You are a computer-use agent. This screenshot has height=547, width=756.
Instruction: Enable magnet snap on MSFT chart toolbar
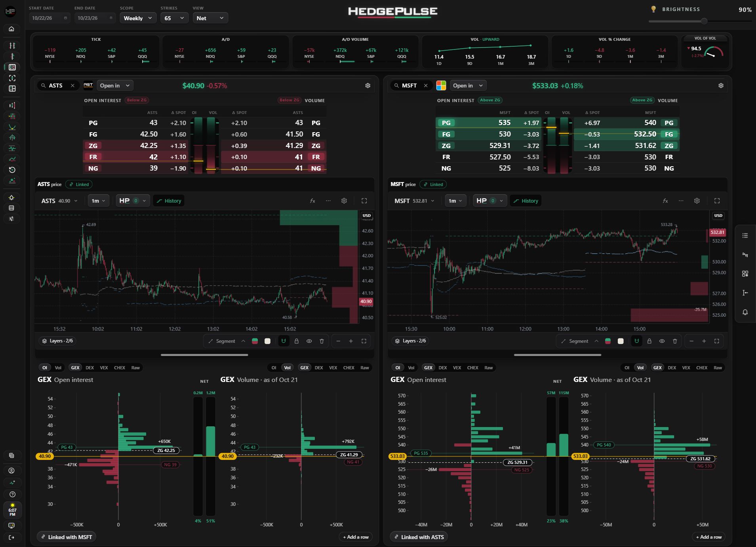click(x=636, y=341)
